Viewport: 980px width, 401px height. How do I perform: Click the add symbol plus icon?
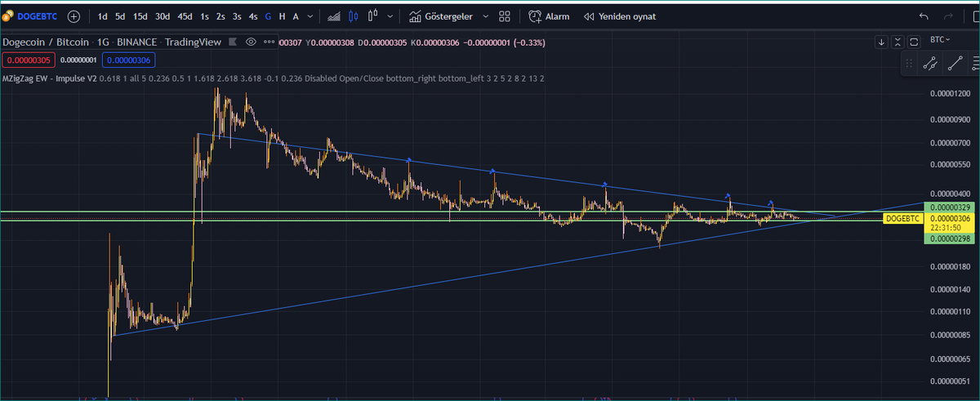[74, 16]
